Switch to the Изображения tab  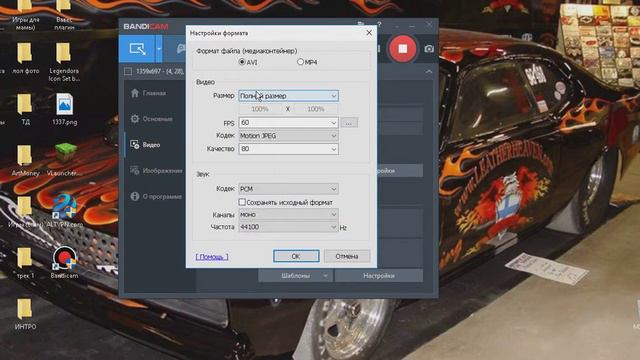click(x=156, y=171)
